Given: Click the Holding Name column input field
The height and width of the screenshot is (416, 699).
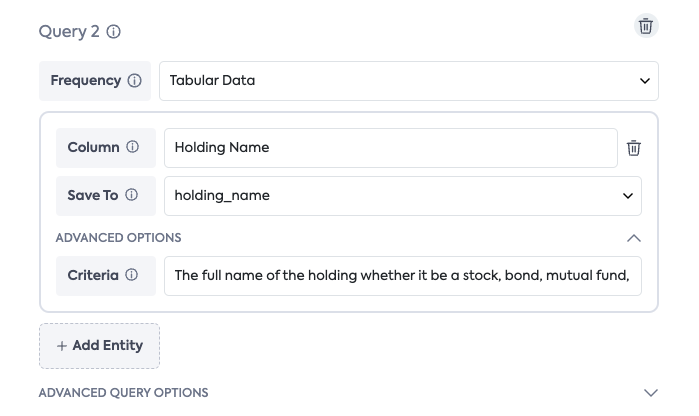Looking at the screenshot, I should coord(390,148).
